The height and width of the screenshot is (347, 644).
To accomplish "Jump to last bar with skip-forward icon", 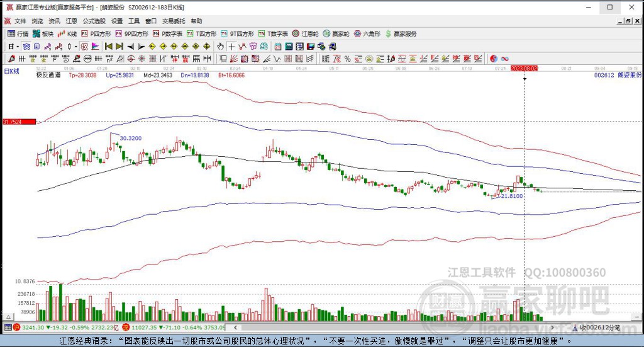I will [x=119, y=47].
